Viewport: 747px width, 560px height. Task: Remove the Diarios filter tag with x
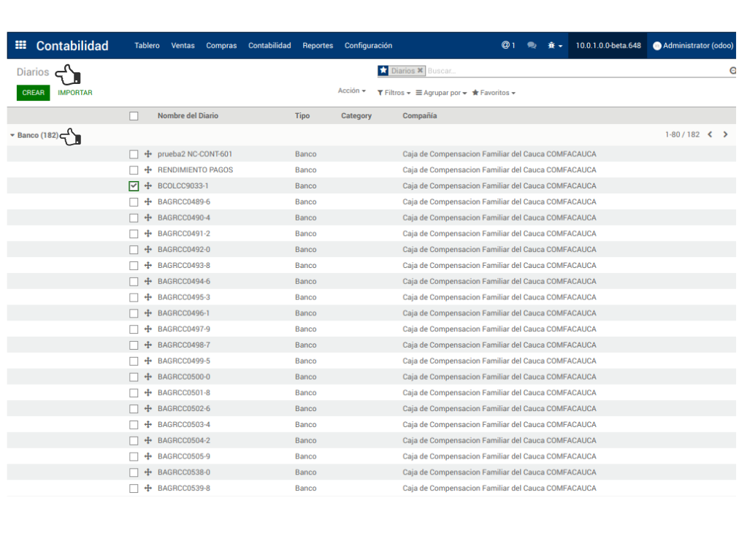click(x=420, y=71)
